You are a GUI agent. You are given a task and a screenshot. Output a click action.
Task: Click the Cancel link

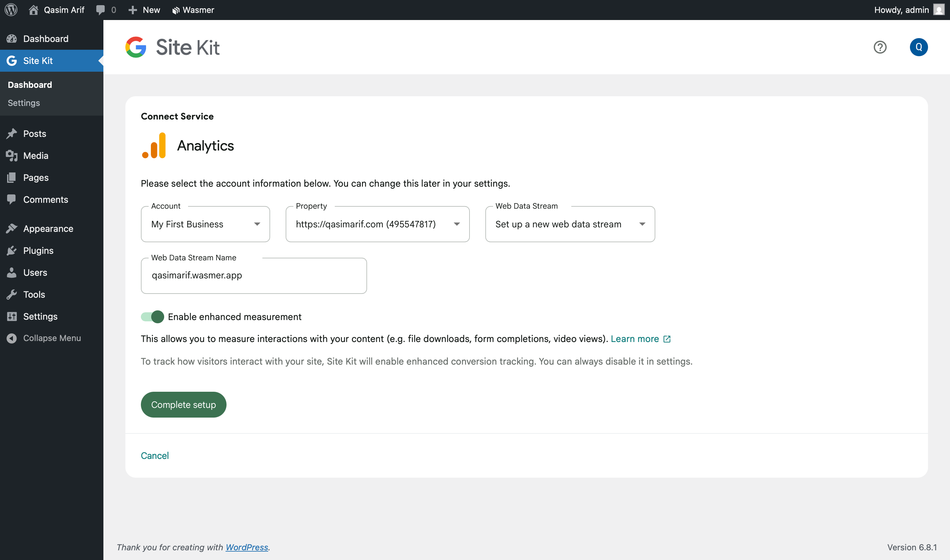pos(155,455)
